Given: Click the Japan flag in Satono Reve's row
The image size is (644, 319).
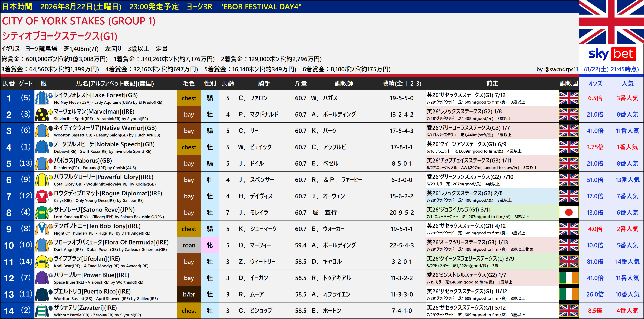Looking at the screenshot, I should pos(569,212).
